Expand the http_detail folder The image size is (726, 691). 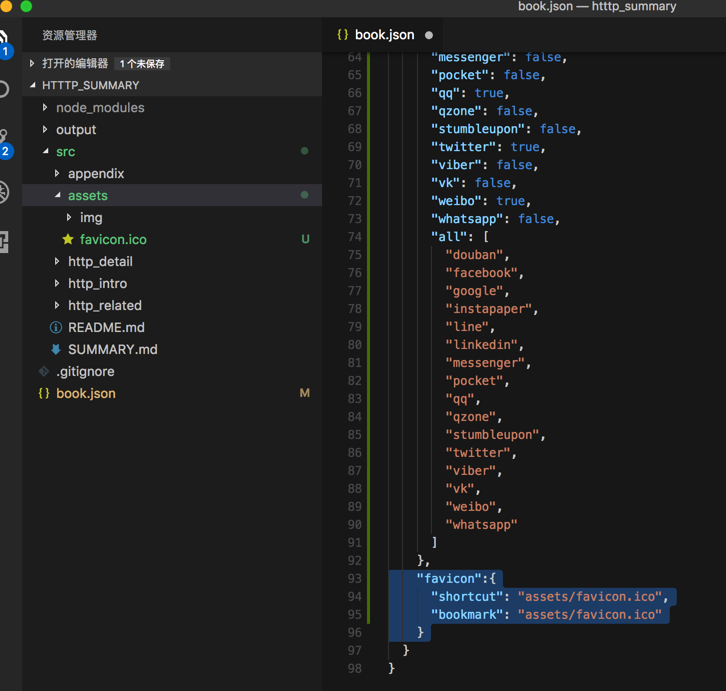[x=57, y=262]
